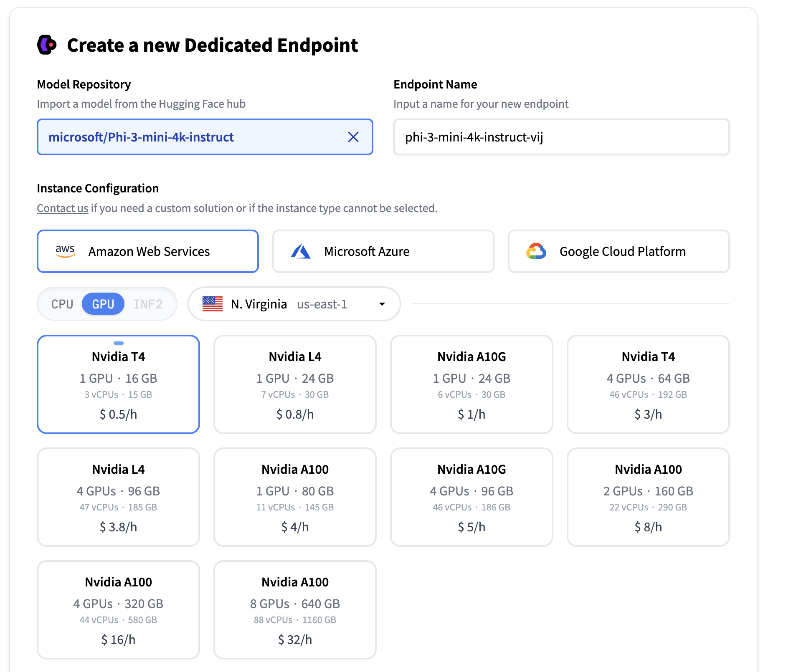
Task: Click the Endpoint Name input field
Action: click(561, 137)
